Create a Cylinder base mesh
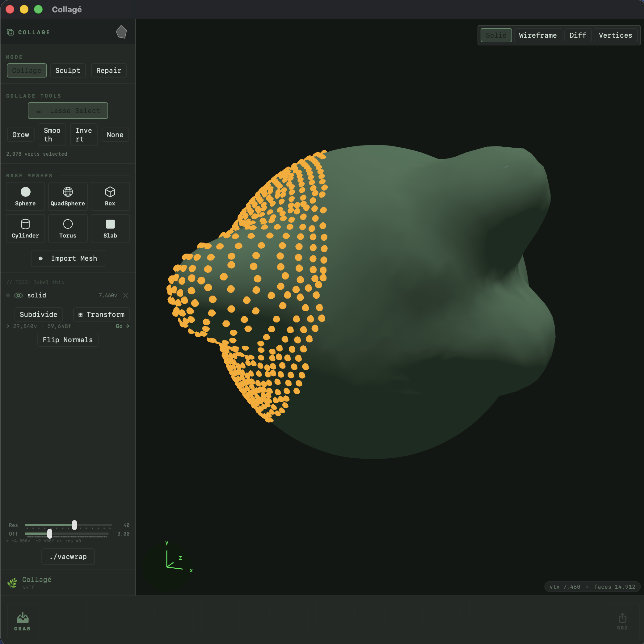This screenshot has width=644, height=644. coord(25,229)
